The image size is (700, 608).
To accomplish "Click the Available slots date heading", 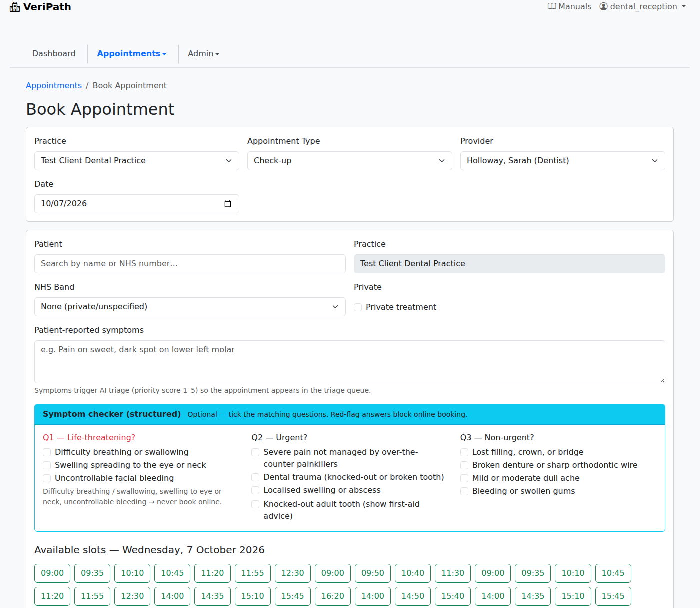I will [149, 550].
